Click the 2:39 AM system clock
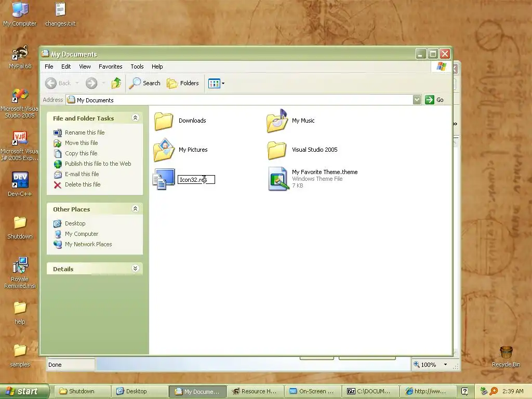532x399 pixels. tap(513, 391)
